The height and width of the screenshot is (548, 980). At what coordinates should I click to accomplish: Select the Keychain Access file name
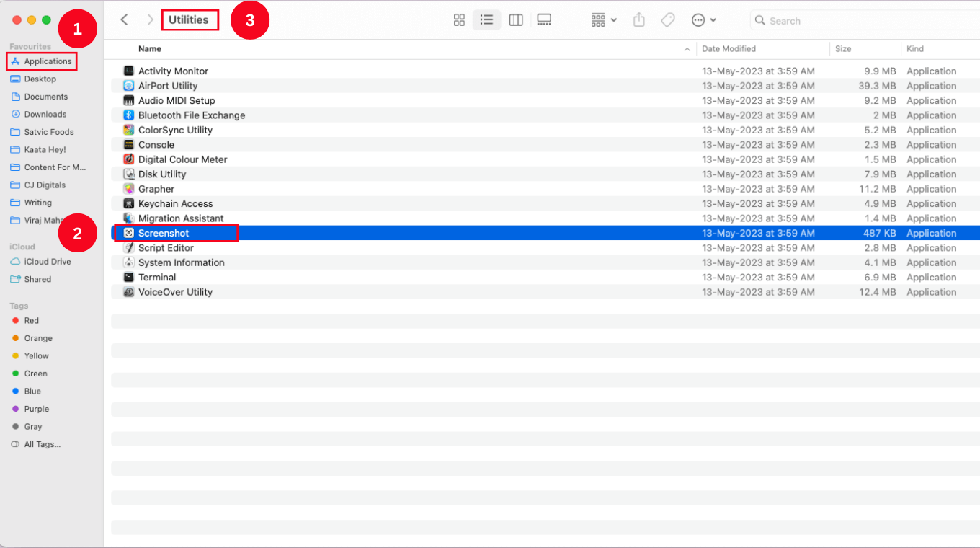(x=176, y=204)
